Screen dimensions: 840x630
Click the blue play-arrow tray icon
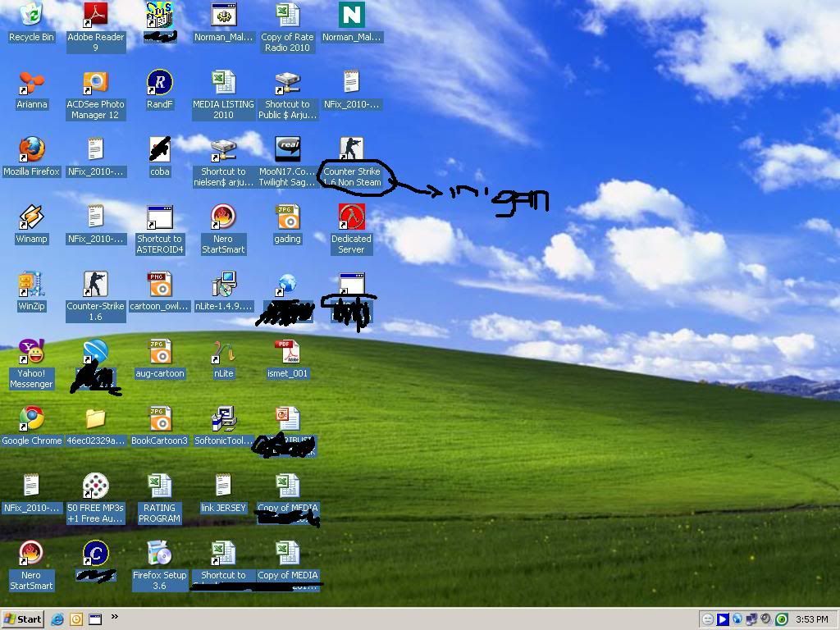coord(722,619)
